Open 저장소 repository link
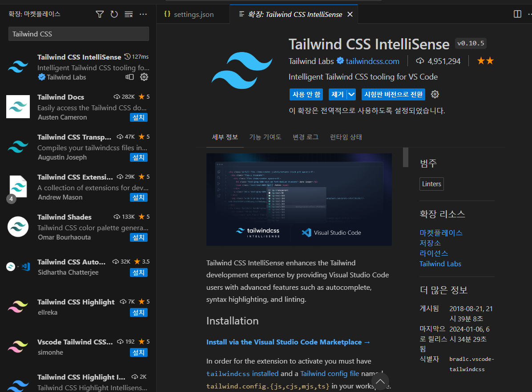This screenshot has width=532, height=392. [x=430, y=243]
